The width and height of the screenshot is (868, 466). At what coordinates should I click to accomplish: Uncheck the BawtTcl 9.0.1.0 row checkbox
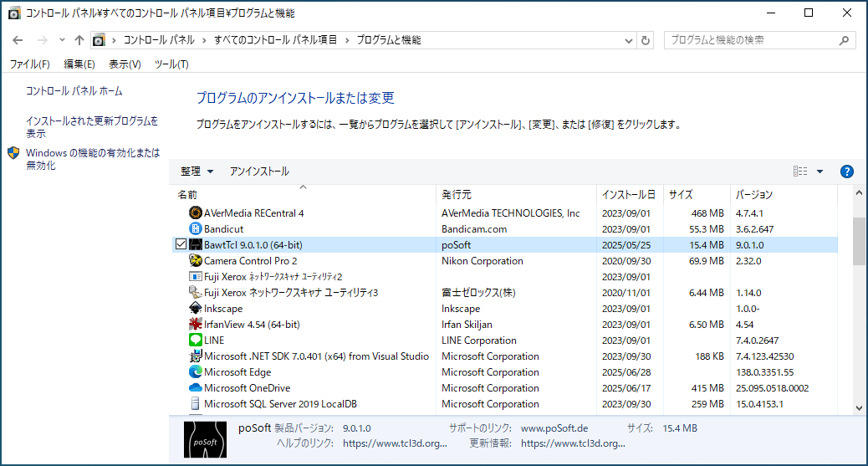point(181,243)
